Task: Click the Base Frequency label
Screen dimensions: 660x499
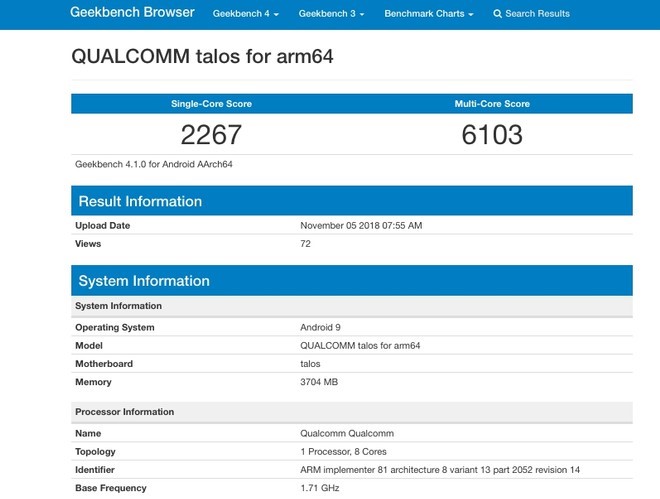Action: 111,488
